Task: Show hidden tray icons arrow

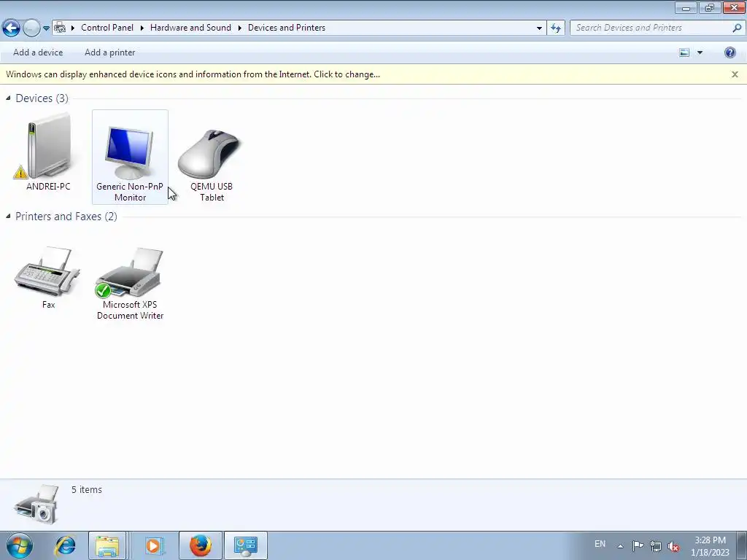Action: tap(620, 545)
